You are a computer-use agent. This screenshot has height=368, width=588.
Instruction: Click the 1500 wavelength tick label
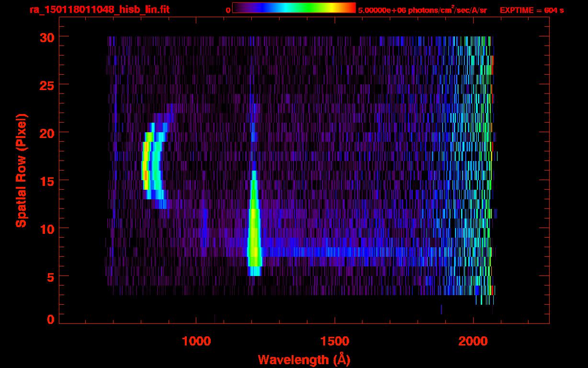(x=334, y=341)
